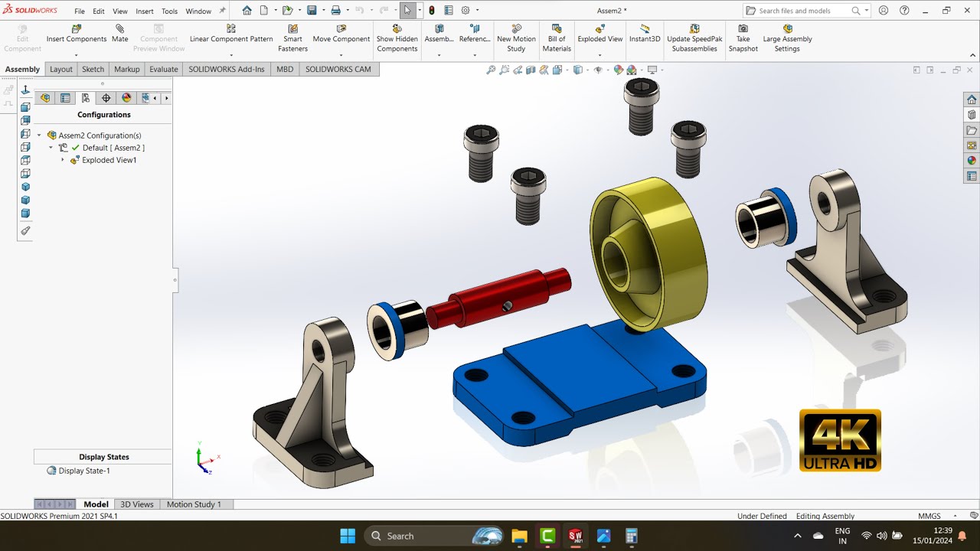This screenshot has width=980, height=551.
Task: Expand the Exploded View dropdown arrow
Action: (599, 55)
